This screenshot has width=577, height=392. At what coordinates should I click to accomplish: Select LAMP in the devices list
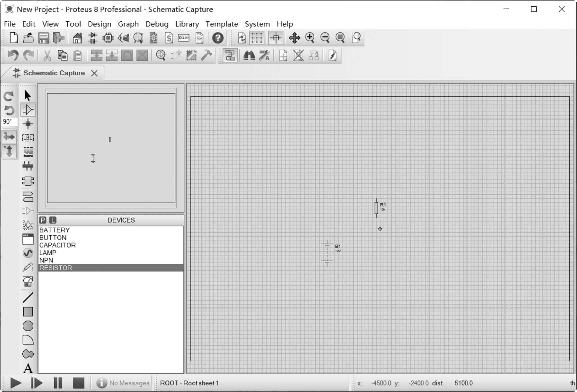coord(111,253)
